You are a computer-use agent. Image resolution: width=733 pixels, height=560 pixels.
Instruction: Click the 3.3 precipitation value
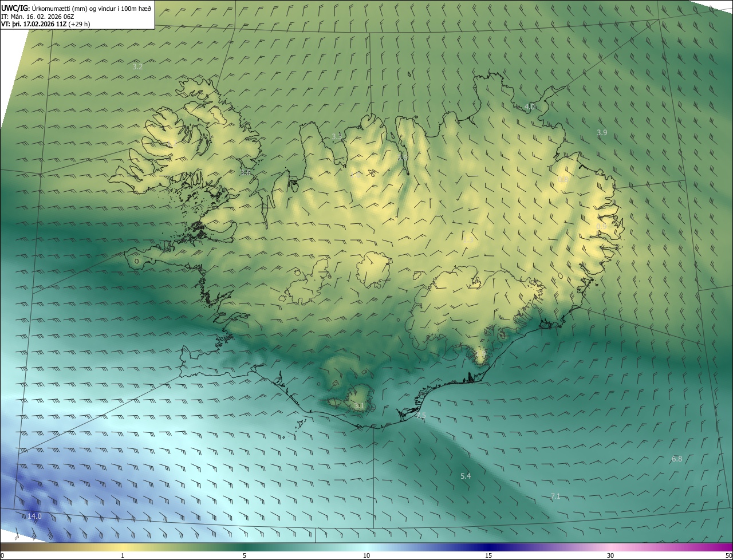337,136
